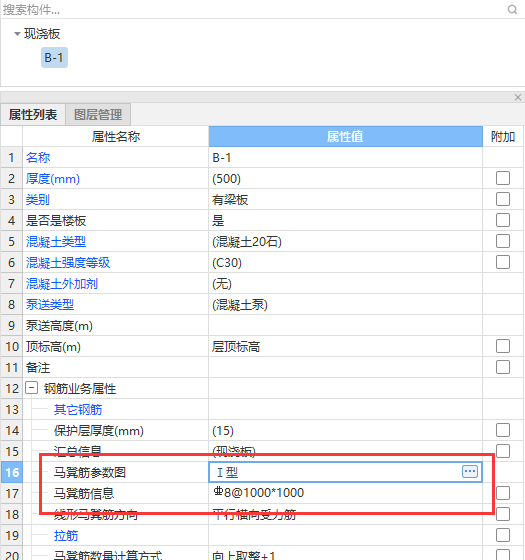Click the 厚度(mm) property link

tap(52, 179)
